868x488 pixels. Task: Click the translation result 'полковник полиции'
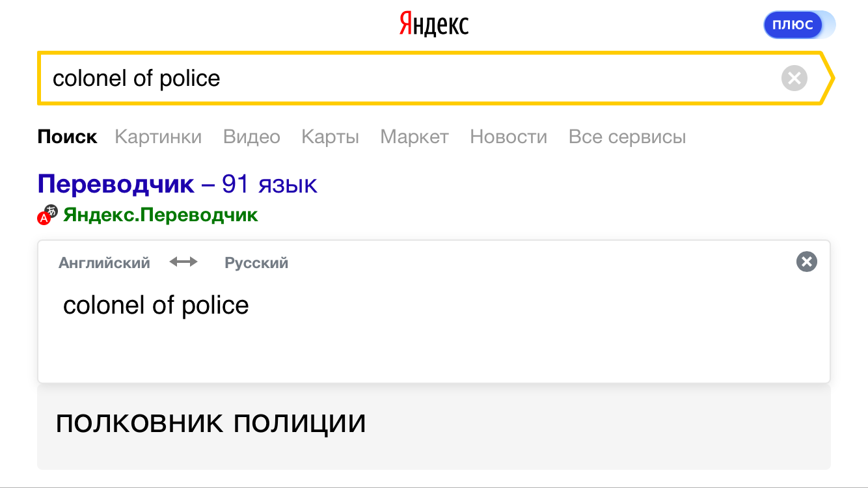[x=211, y=424]
